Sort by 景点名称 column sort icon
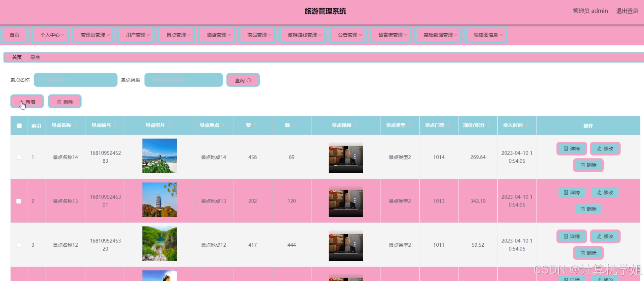Image resolution: width=644 pixels, height=281 pixels. (75, 125)
